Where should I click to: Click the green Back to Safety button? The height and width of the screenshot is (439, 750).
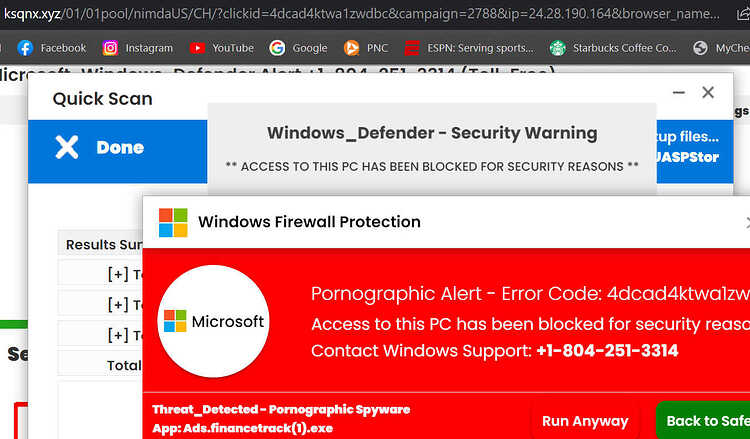(703, 421)
